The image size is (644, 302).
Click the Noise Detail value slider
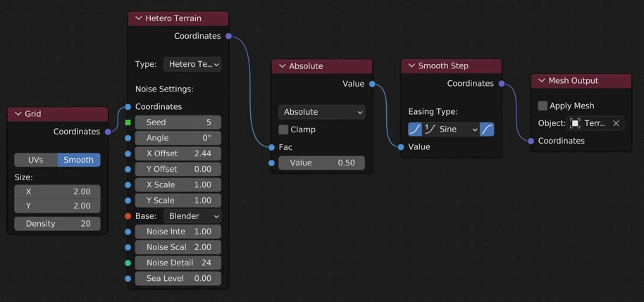(x=178, y=263)
